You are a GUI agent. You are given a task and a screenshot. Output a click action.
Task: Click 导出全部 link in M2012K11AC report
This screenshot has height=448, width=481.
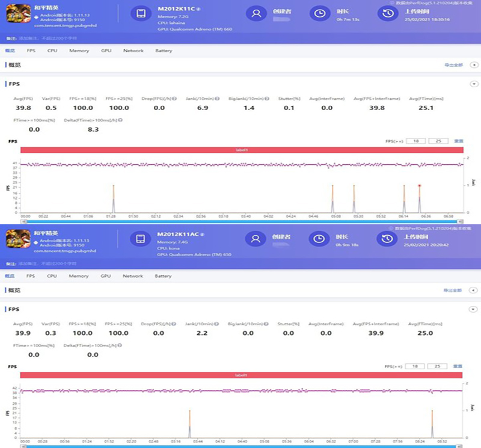453,290
